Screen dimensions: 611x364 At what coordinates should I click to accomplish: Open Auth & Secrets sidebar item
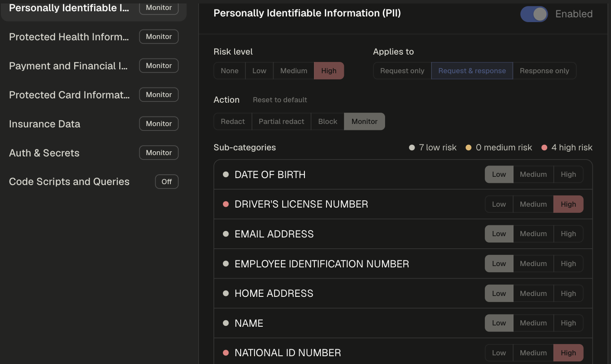pos(93,153)
